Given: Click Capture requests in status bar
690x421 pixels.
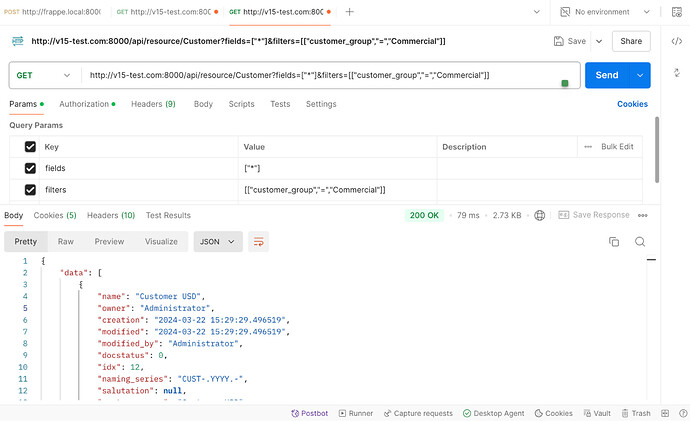Looking at the screenshot, I should click(418, 414).
